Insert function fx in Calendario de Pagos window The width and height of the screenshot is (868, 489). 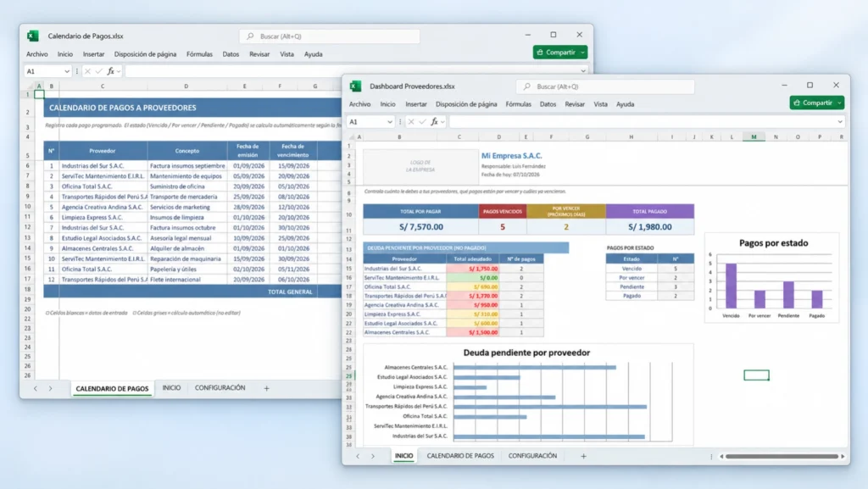point(110,71)
